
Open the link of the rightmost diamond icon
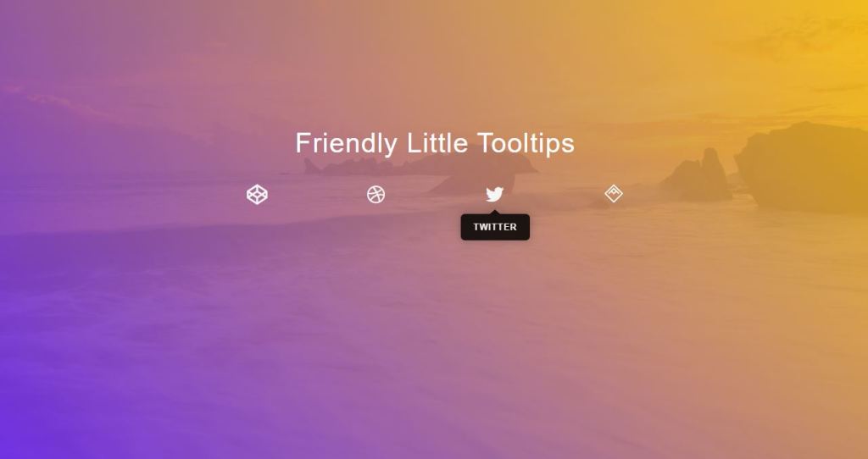(x=614, y=194)
